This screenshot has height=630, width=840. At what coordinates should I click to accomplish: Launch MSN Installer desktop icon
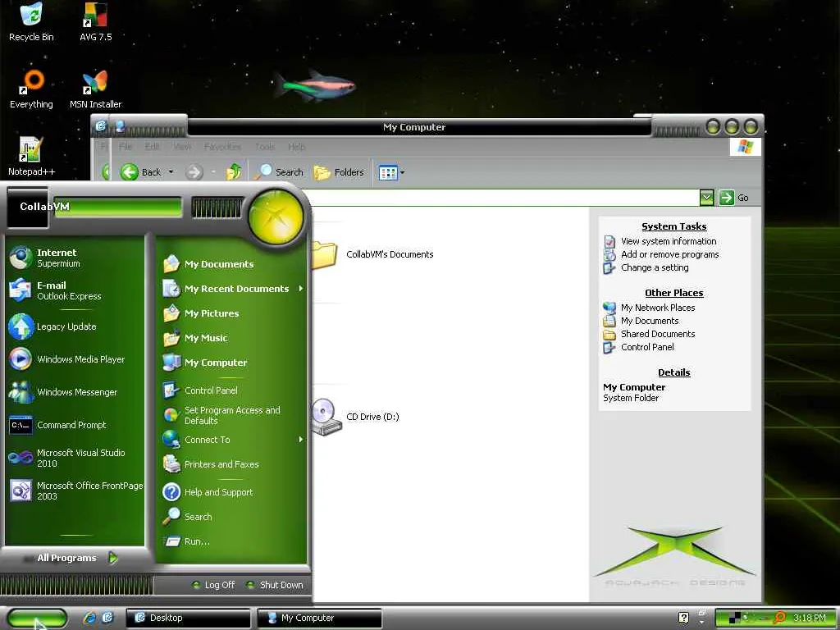pyautogui.click(x=95, y=89)
